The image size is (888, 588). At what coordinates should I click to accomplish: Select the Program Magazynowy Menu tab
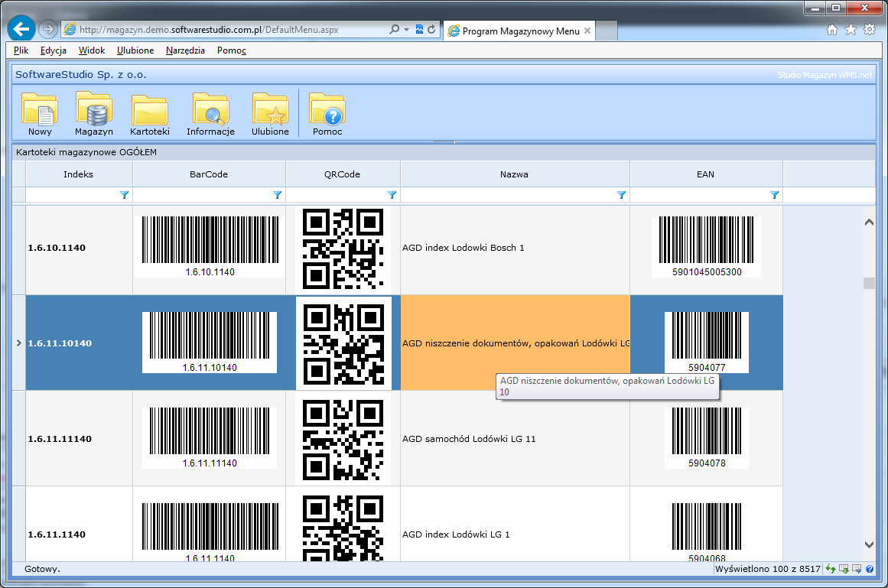pyautogui.click(x=520, y=31)
